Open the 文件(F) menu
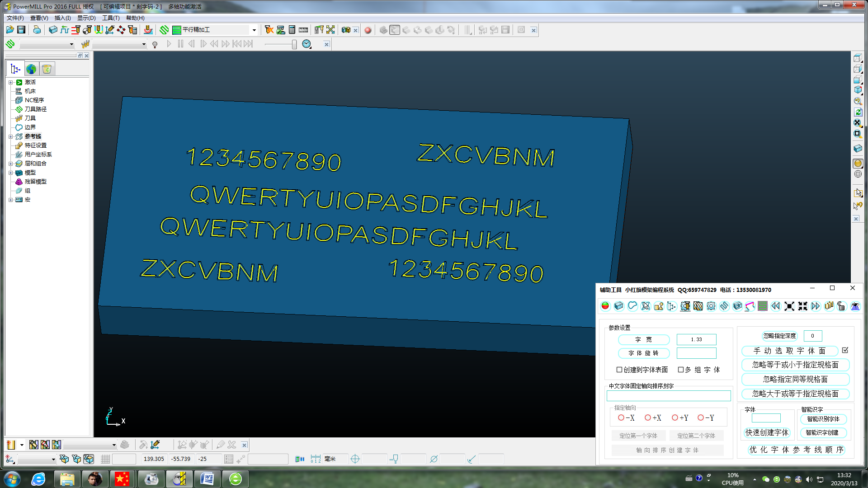The width and height of the screenshot is (868, 488). [15, 18]
